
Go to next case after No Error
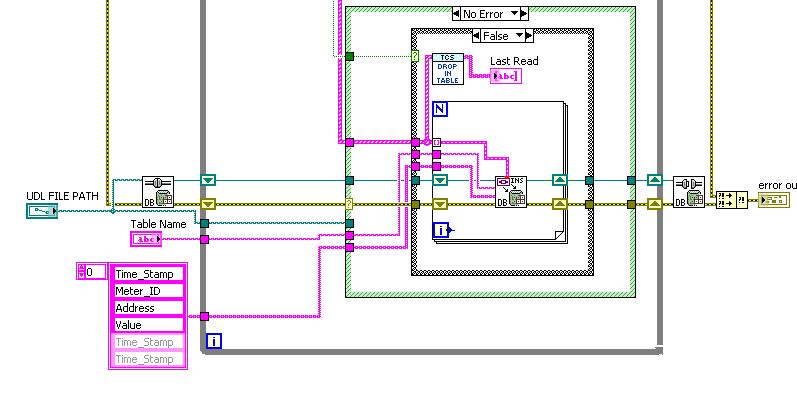pos(525,14)
